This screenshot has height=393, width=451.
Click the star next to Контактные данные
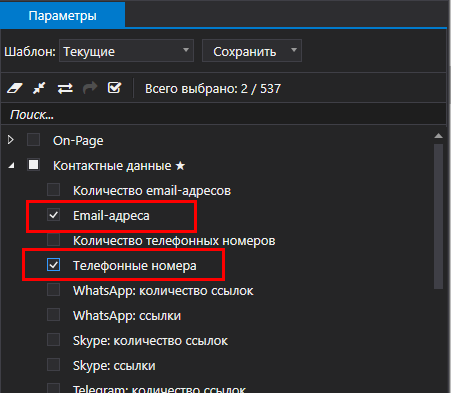click(x=180, y=165)
